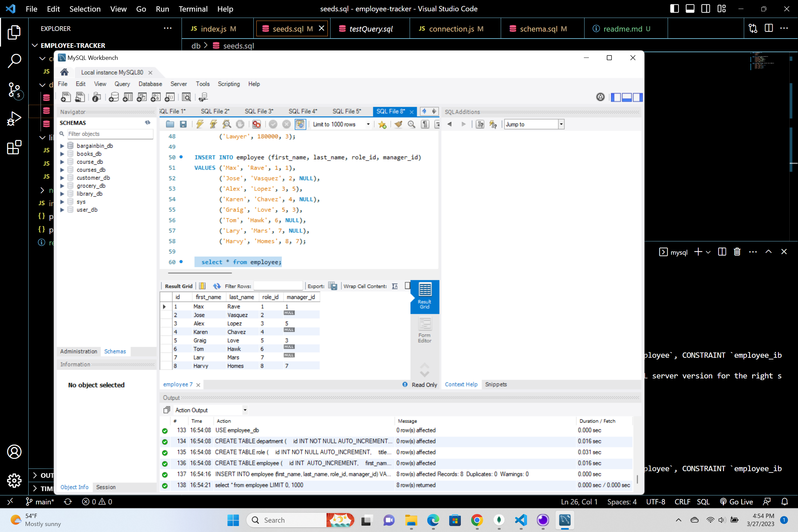Switch to the Administration navigator tab
Image resolution: width=798 pixels, height=532 pixels.
click(78, 351)
